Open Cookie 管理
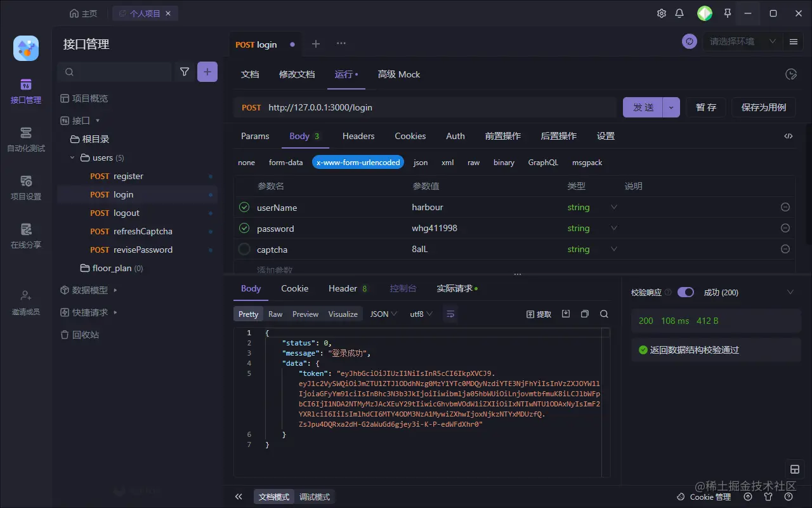Image resolution: width=812 pixels, height=508 pixels. (x=704, y=497)
